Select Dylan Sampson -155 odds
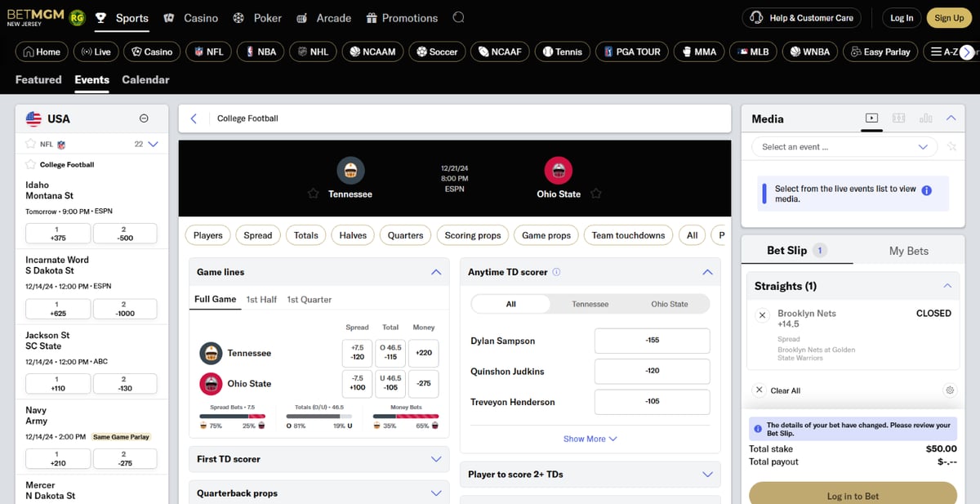980x504 pixels. point(652,341)
